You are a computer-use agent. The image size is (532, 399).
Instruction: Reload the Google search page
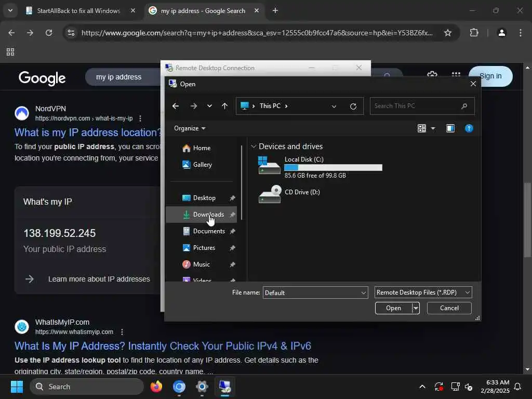pos(49,33)
